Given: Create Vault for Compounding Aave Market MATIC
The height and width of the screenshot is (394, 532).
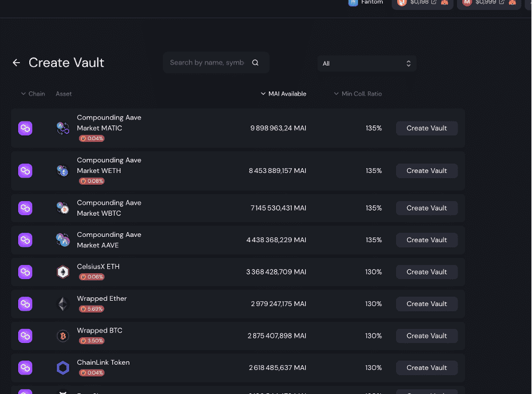Looking at the screenshot, I should (x=427, y=128).
